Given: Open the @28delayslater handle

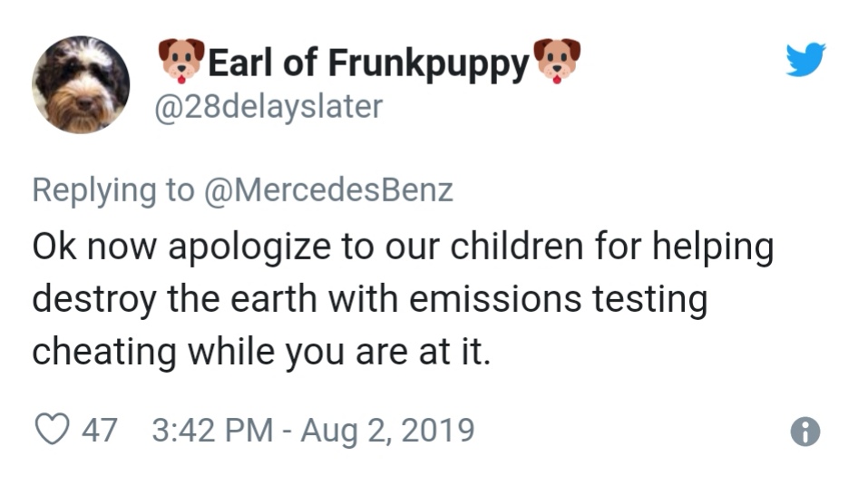Looking at the screenshot, I should pos(270,106).
